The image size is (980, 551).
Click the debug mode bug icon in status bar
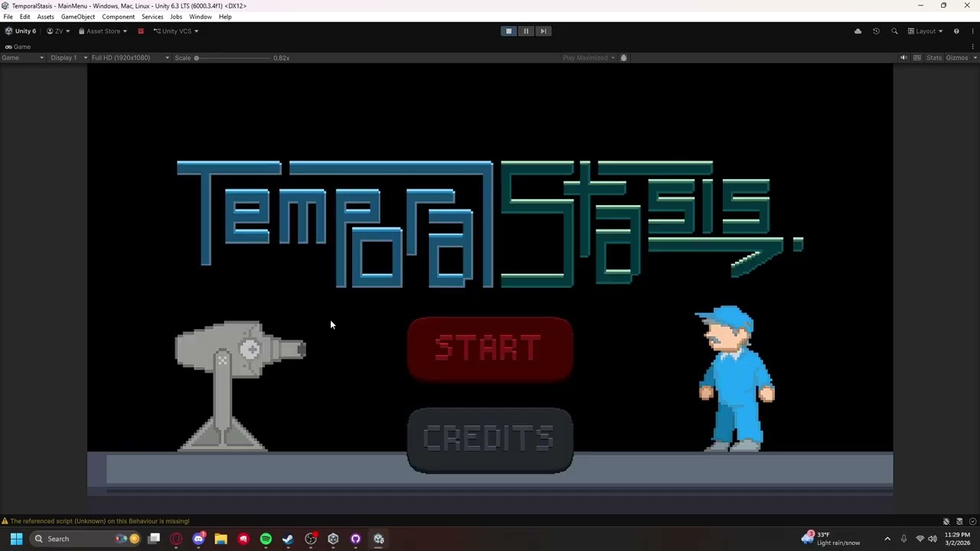pos(946,521)
